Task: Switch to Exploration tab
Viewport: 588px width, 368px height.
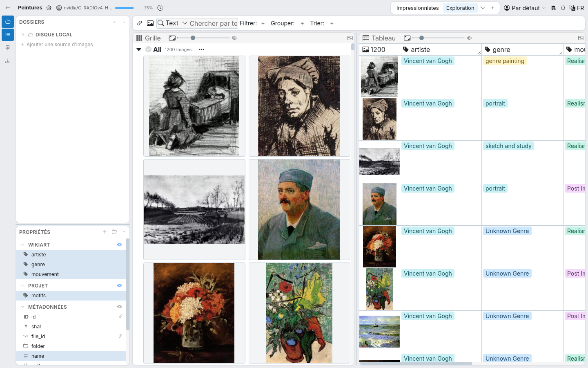Action: coord(460,8)
